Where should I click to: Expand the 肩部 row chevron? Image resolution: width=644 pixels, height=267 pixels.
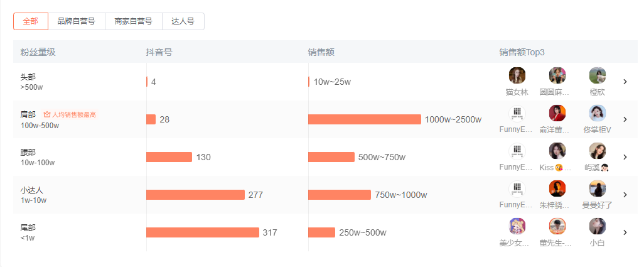pos(625,119)
